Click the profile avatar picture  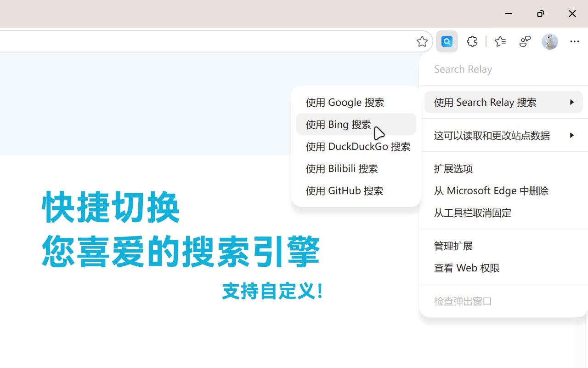[x=549, y=41]
